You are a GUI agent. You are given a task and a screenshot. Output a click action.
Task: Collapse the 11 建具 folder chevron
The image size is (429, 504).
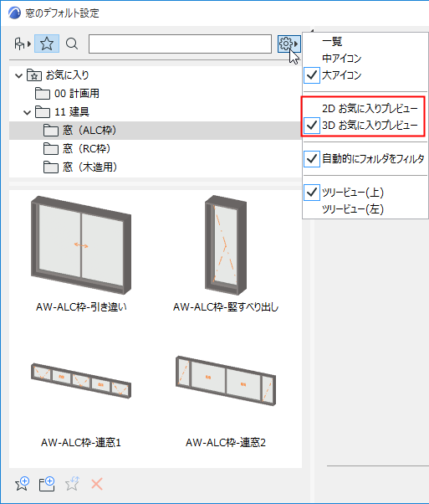click(x=28, y=112)
